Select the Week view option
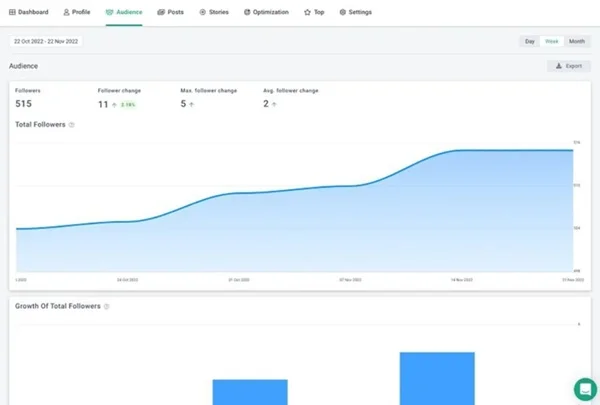The width and height of the screenshot is (600, 405). point(551,41)
